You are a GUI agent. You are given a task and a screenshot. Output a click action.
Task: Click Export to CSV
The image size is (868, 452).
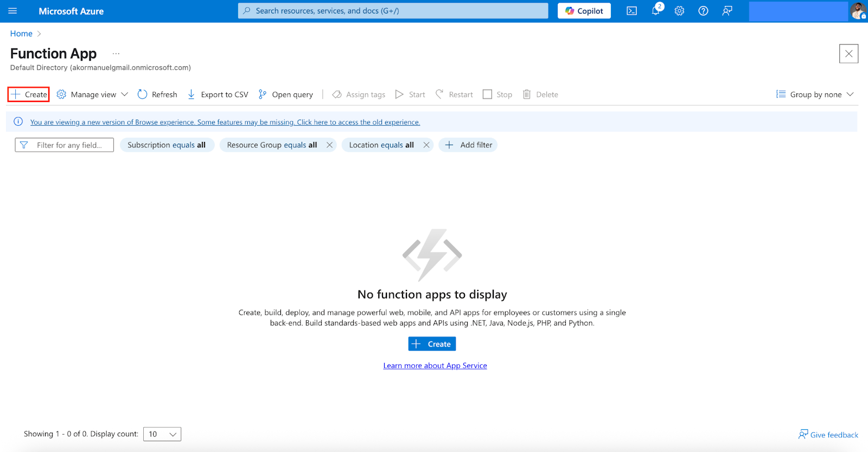218,94
